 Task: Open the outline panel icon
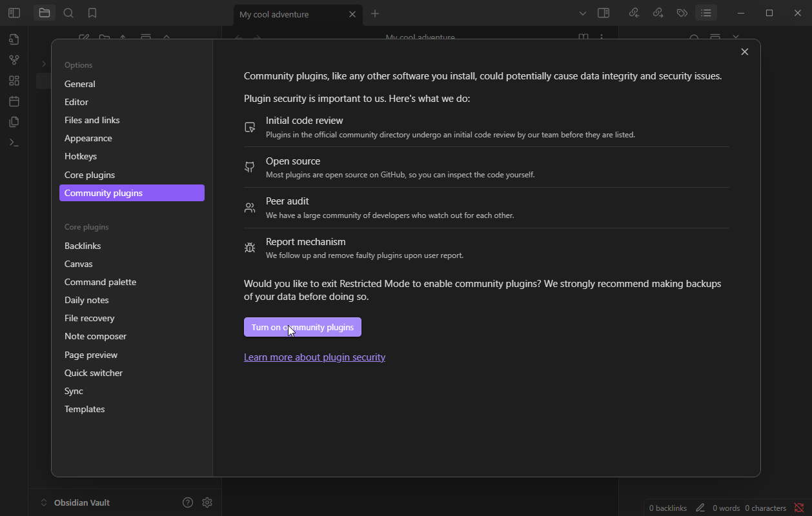pos(706,13)
